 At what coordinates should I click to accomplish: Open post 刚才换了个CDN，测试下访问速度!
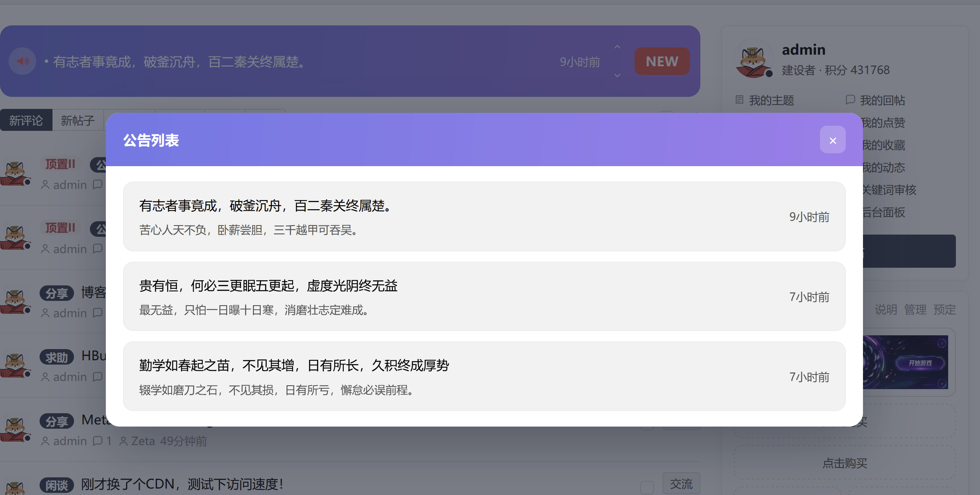(182, 484)
